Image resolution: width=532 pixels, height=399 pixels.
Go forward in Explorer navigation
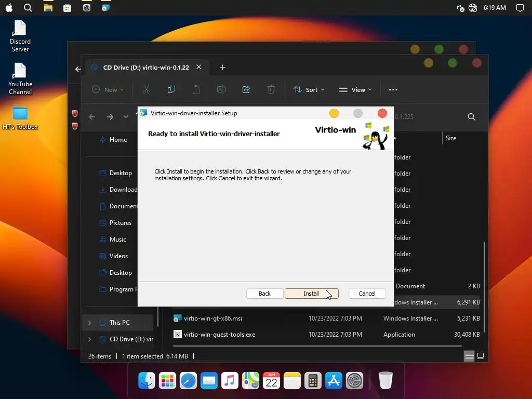click(x=110, y=117)
